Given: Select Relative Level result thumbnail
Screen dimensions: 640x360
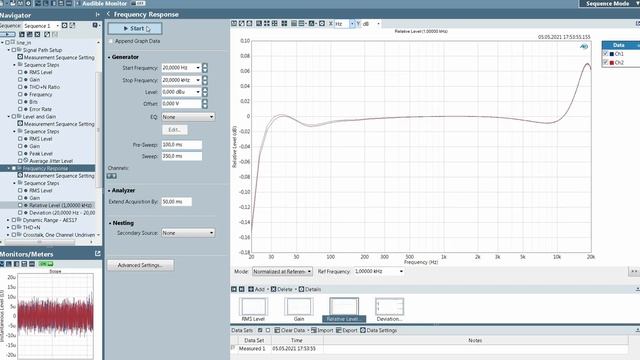Looking at the screenshot, I should click(x=344, y=310).
